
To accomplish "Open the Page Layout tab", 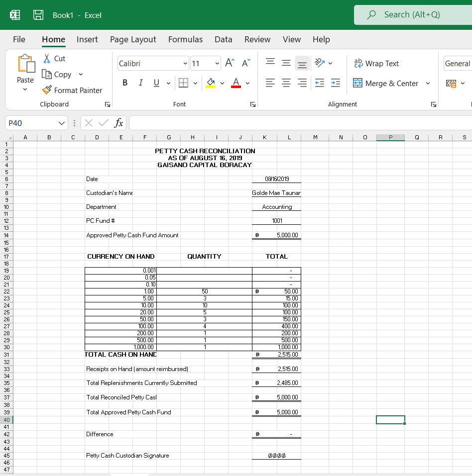I will pyautogui.click(x=133, y=39).
